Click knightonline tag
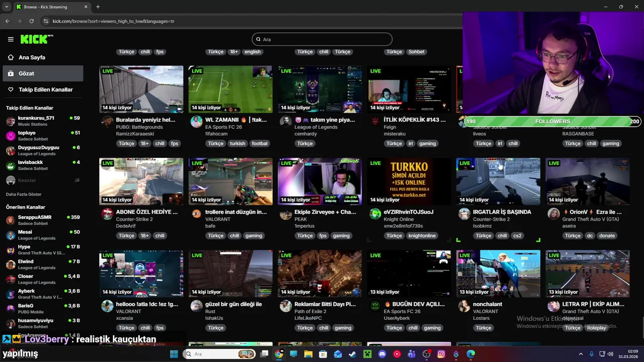 pyautogui.click(x=422, y=236)
